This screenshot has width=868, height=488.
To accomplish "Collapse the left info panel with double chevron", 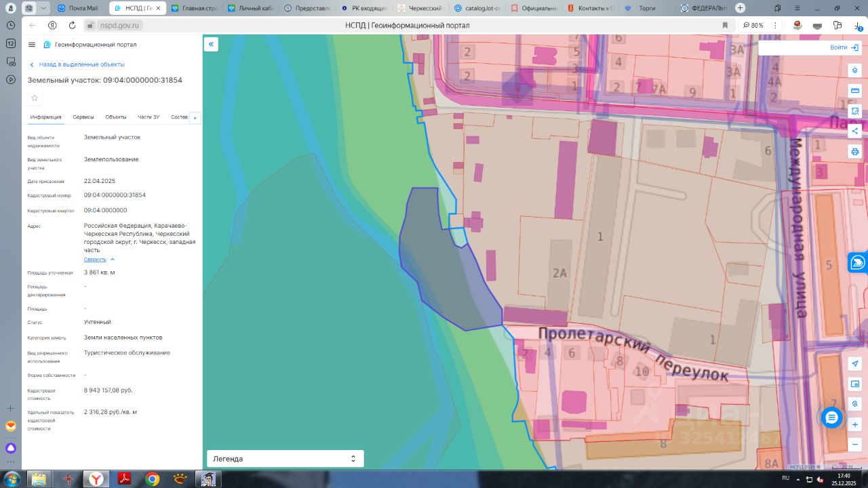I will tap(211, 44).
